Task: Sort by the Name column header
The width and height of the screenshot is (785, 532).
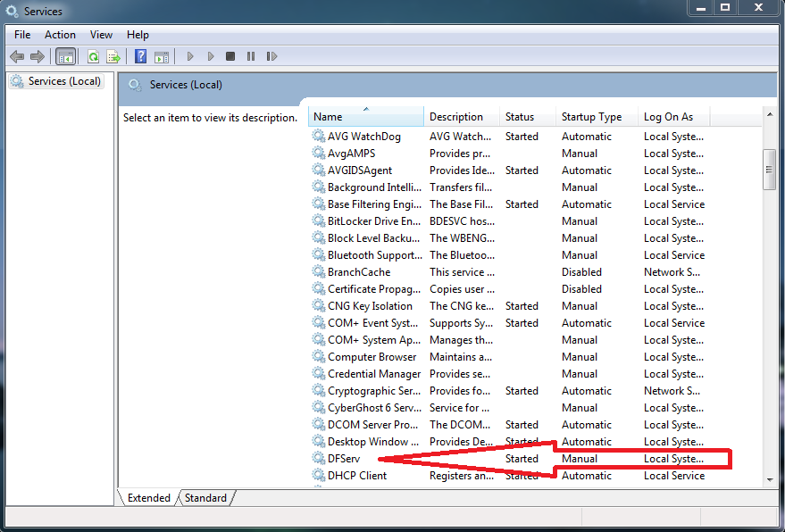Action: pyautogui.click(x=366, y=117)
